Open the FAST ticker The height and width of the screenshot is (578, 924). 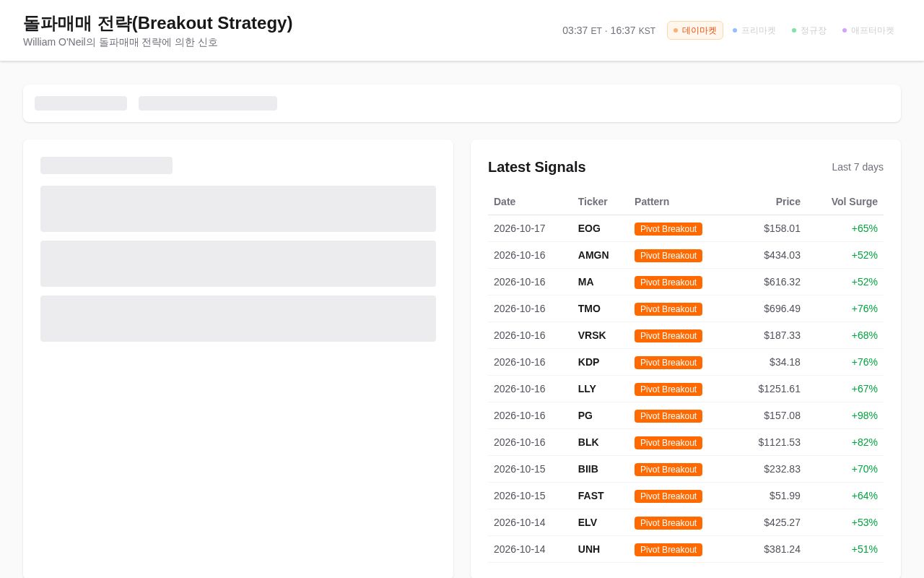[x=591, y=496]
